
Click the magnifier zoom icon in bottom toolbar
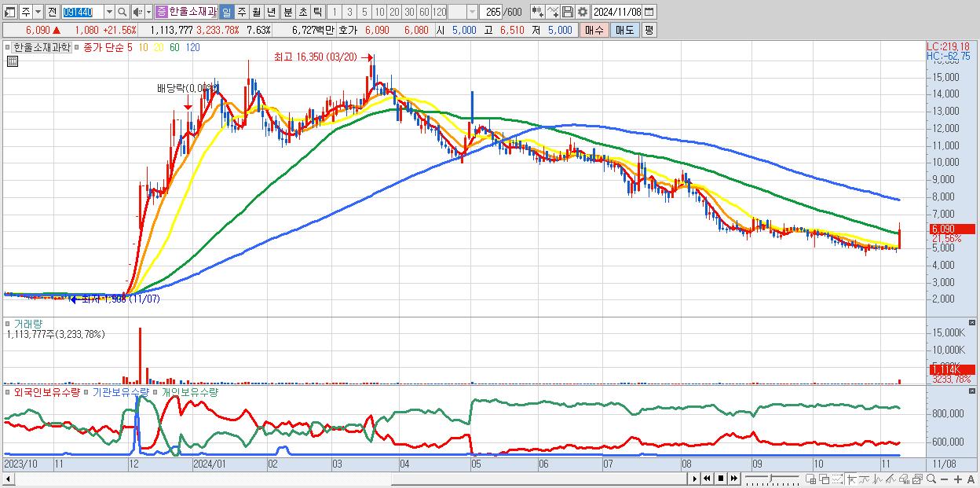click(931, 479)
